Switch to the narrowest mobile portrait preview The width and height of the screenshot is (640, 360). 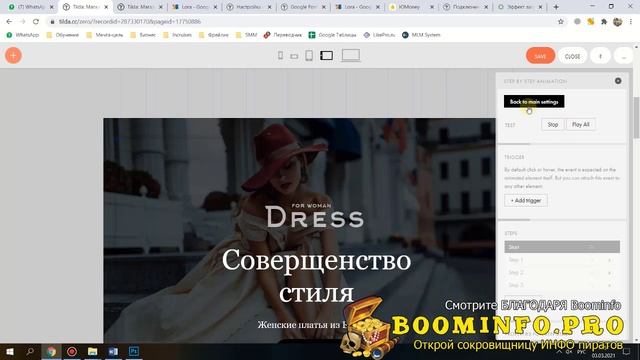(280, 56)
